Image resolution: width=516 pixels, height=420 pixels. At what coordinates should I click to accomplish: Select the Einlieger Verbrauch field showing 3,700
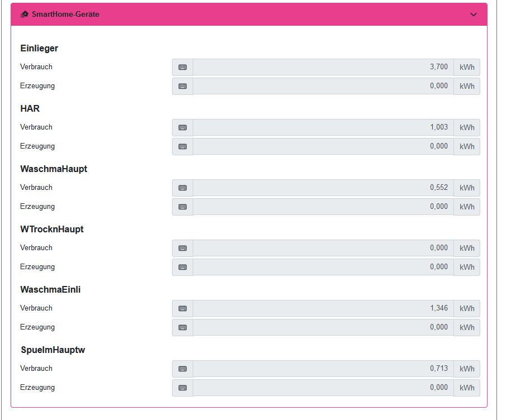point(323,67)
